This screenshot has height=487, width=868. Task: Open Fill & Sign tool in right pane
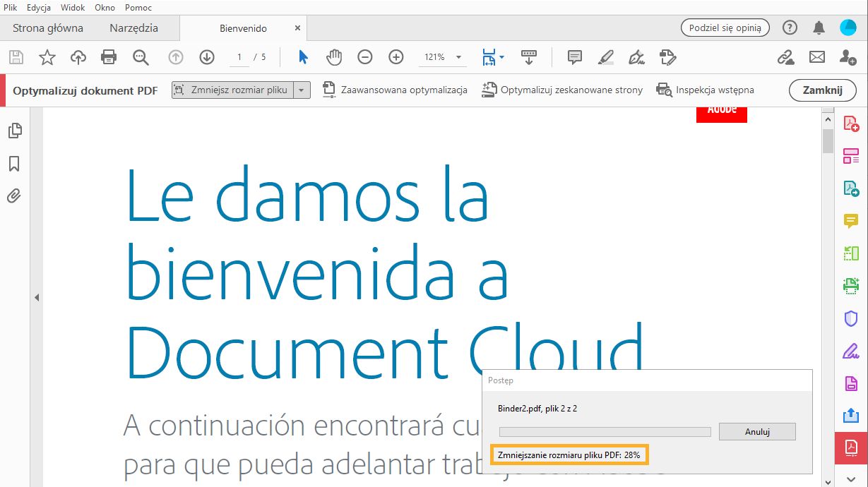[851, 351]
